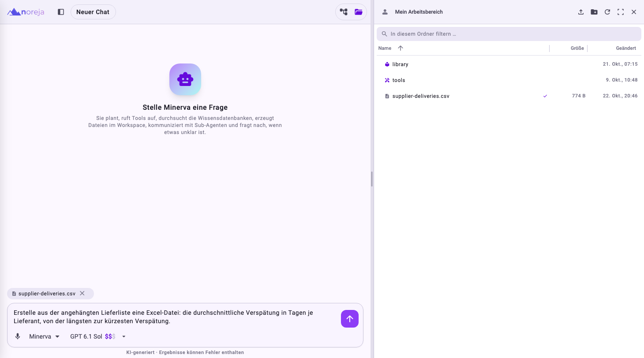This screenshot has width=644, height=358.
Task: Remove attached supplier-deliveries.csv chip
Action: pos(82,293)
